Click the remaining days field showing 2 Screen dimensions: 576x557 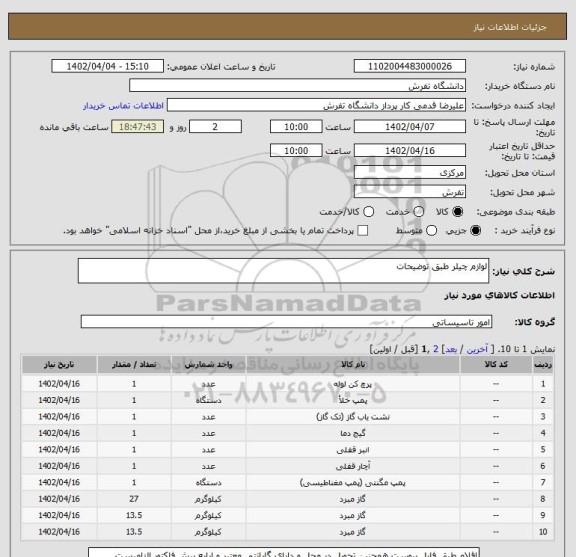(215, 127)
